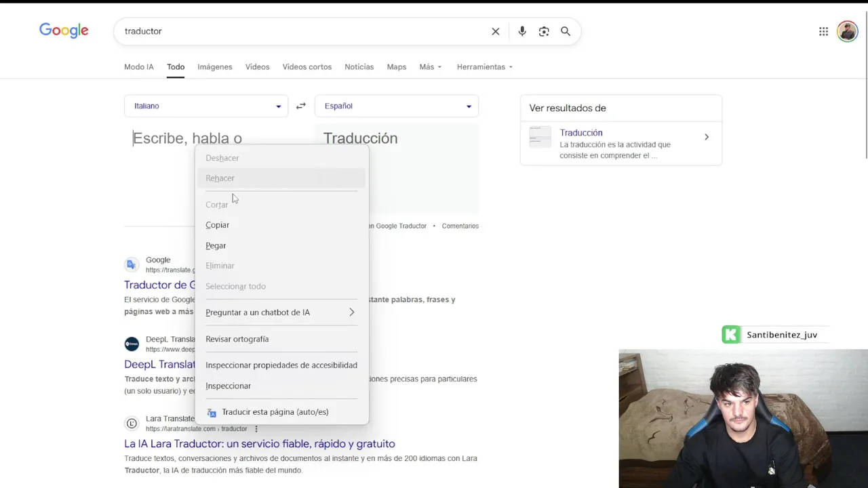Open the Google account profile picture
The width and height of the screenshot is (868, 488).
pos(847,31)
